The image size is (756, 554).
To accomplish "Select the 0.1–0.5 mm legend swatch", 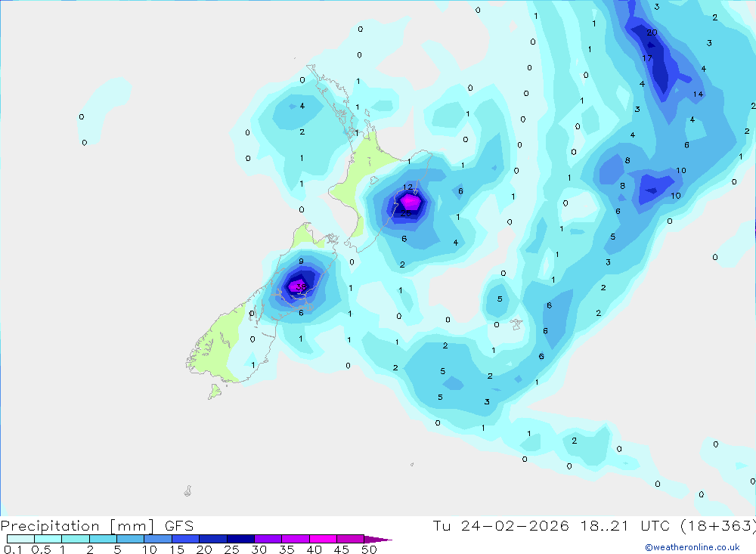I will click(x=20, y=539).
